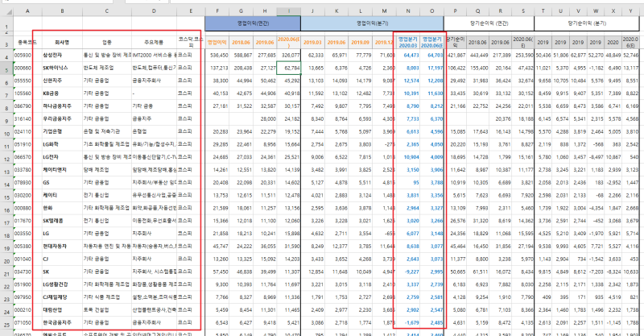Viewport: 644px width, 336px height.
Task: Click the value 155,400 in column Q
Action: (479, 68)
